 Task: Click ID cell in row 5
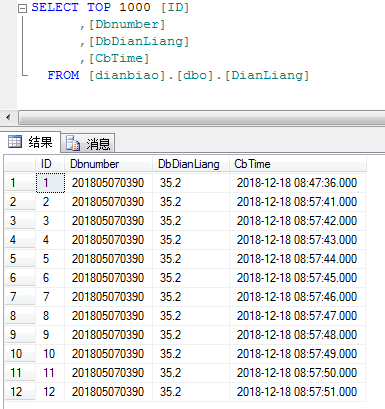coord(50,259)
